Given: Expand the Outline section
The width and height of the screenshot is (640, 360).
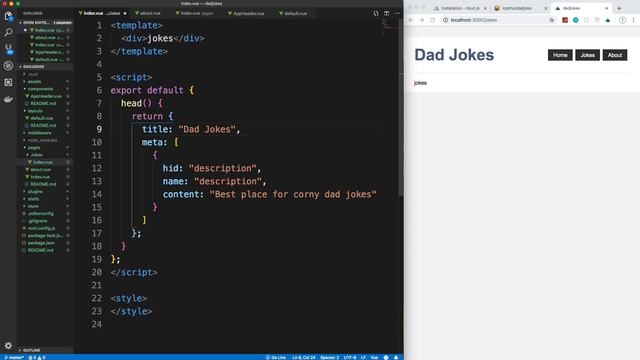Looking at the screenshot, I should point(46,350).
